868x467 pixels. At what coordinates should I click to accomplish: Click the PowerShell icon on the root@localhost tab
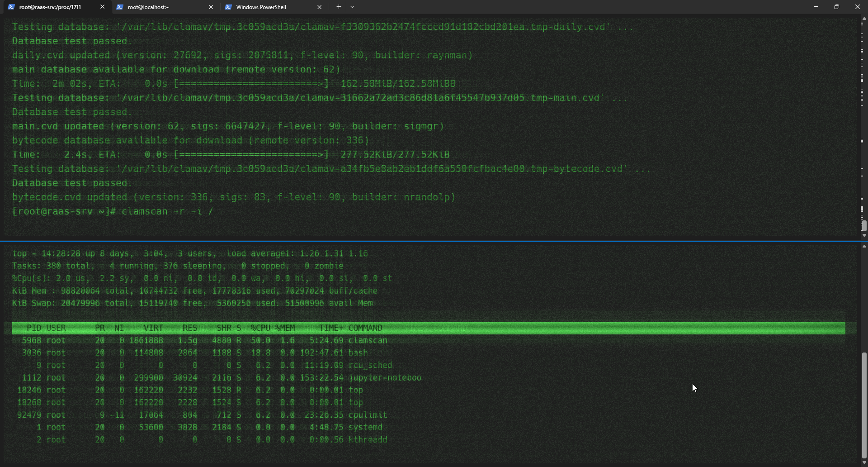pyautogui.click(x=120, y=7)
